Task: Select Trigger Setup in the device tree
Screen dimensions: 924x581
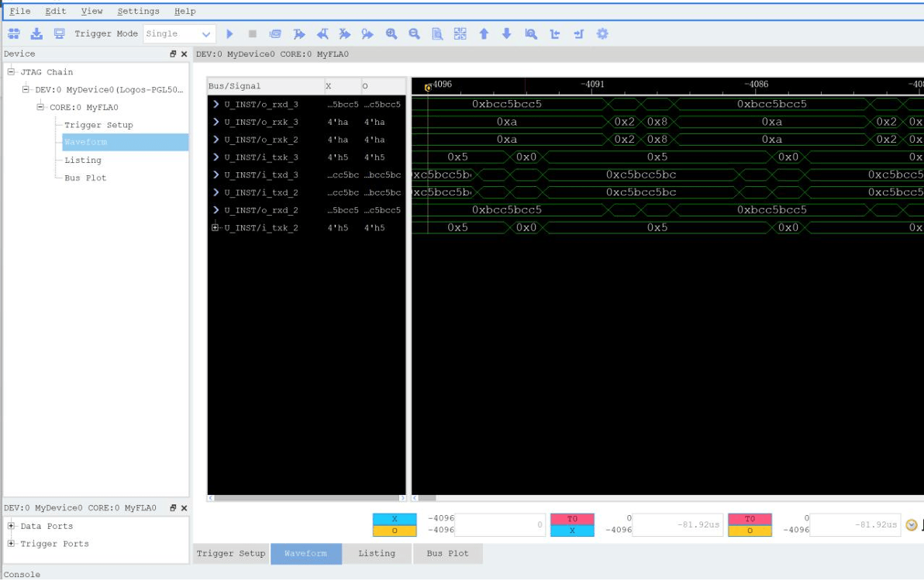Action: 98,125
